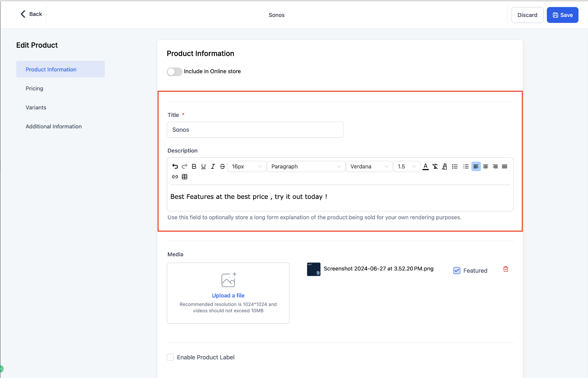Screen dimensions: 588x378
Task: Click the recommended resolution hint text
Action: (228, 307)
